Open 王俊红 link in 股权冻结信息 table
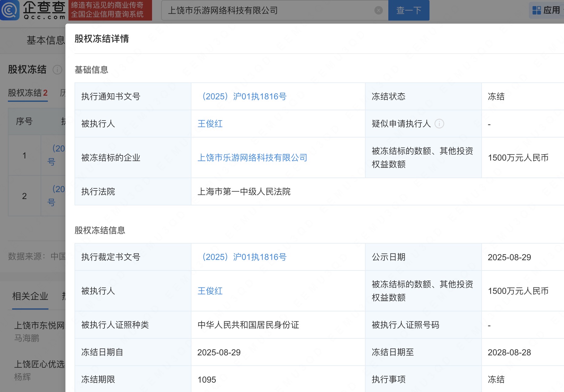The width and height of the screenshot is (564, 392). 210,291
